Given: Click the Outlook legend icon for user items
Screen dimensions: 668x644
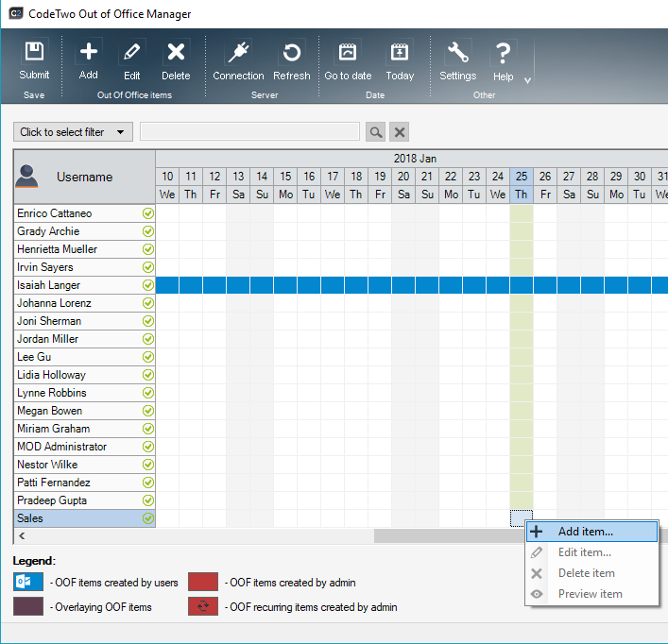Looking at the screenshot, I should [x=28, y=582].
